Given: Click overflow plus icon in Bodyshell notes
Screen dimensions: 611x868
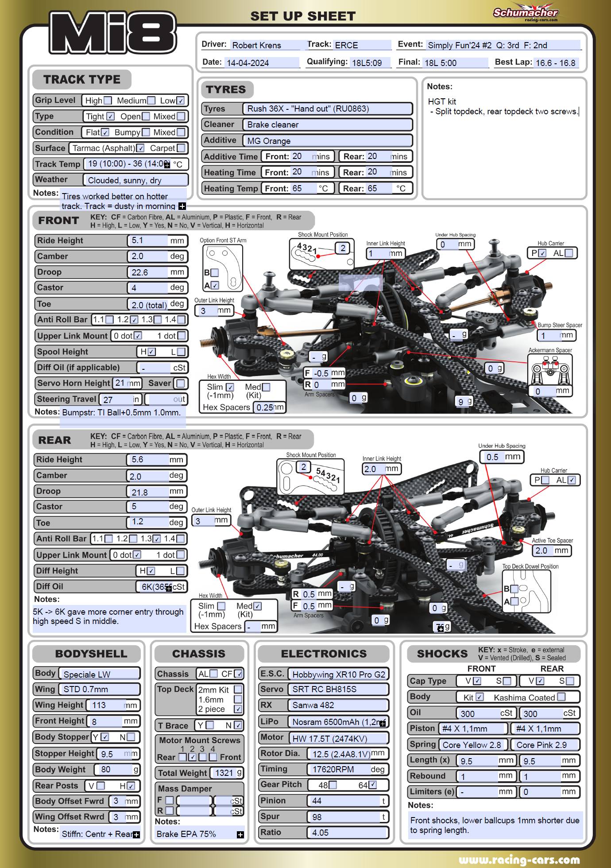Looking at the screenshot, I should 136,835.
